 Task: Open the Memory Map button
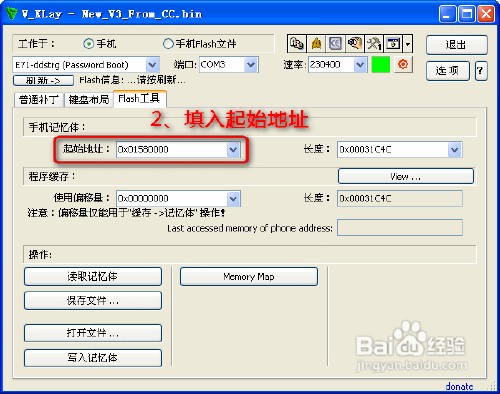pyautogui.click(x=249, y=277)
